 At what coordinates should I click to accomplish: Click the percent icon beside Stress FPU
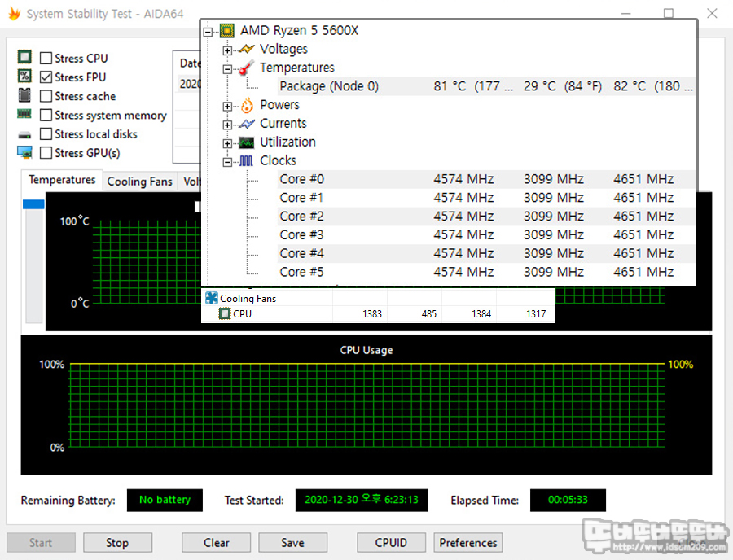point(24,77)
